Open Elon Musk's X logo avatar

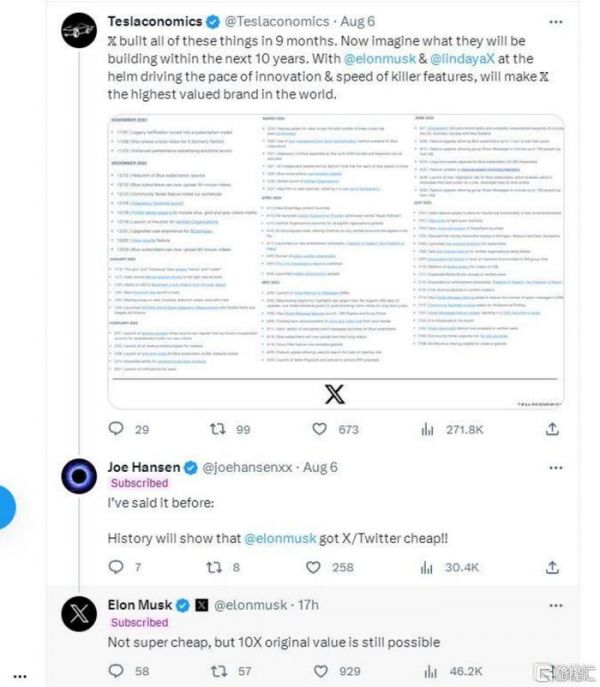coord(78,612)
